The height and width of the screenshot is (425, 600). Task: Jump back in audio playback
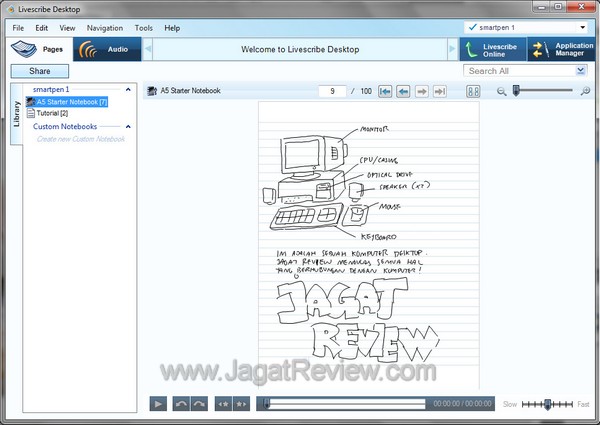click(x=181, y=403)
